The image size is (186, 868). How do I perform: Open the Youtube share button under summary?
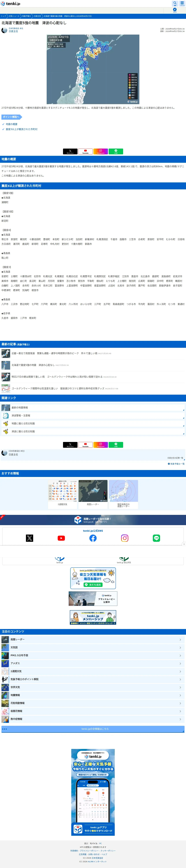click(85, 152)
